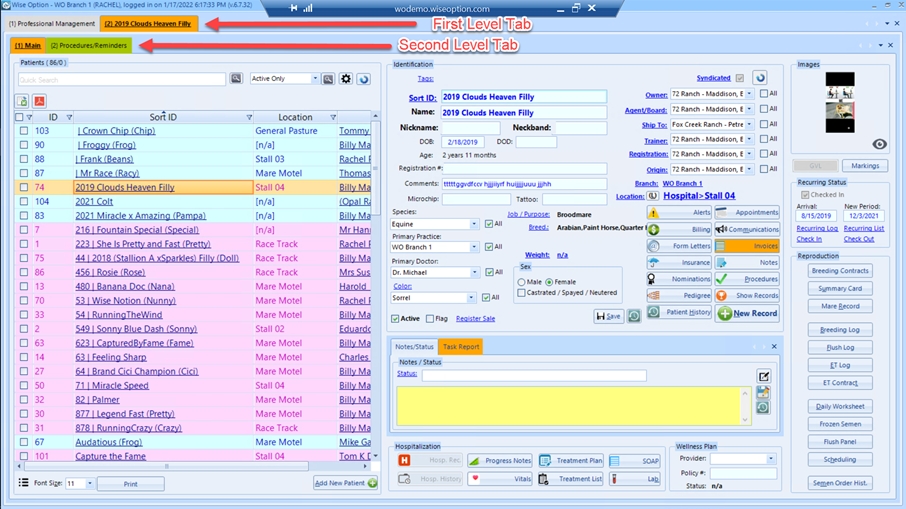This screenshot has width=906, height=509.
Task: Open patient list settings gear
Action: tap(346, 79)
